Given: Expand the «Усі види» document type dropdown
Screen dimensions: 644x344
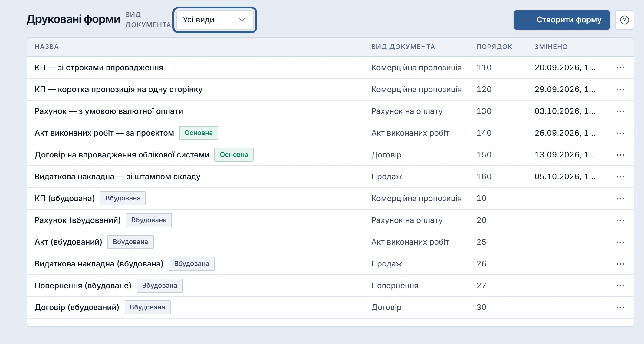Looking at the screenshot, I should [215, 20].
